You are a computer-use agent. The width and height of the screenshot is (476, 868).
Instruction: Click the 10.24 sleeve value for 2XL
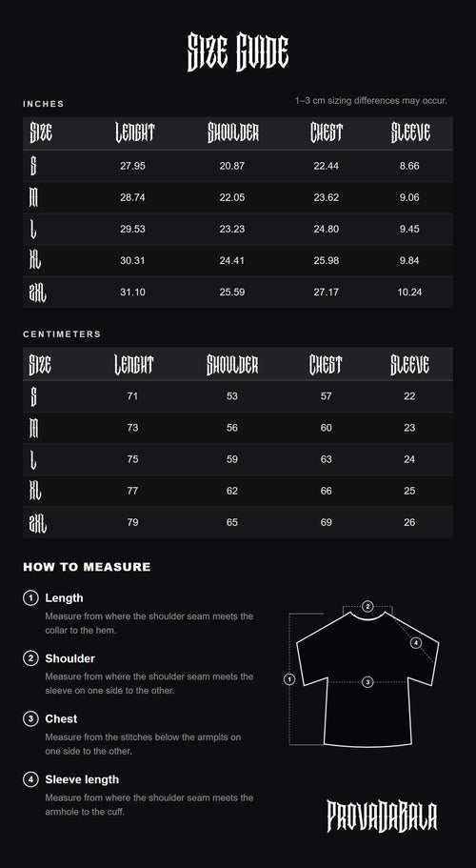(409, 292)
